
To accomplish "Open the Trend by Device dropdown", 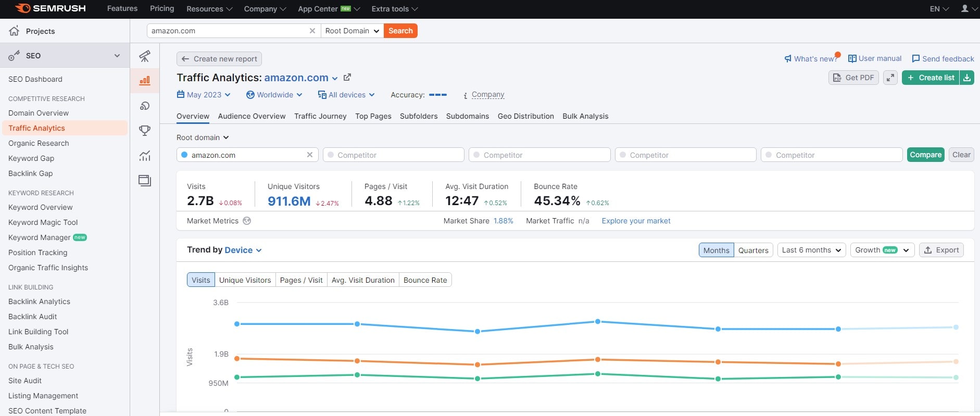I will coord(243,250).
